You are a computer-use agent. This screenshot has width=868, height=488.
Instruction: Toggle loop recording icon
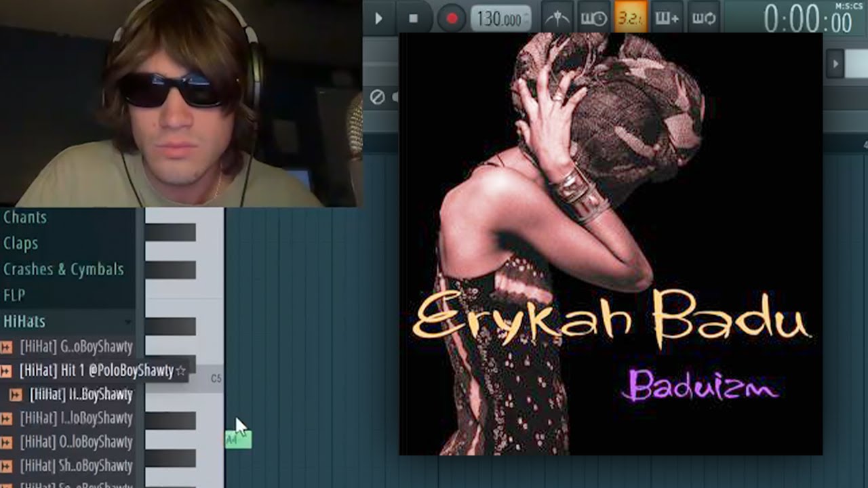pos(704,18)
